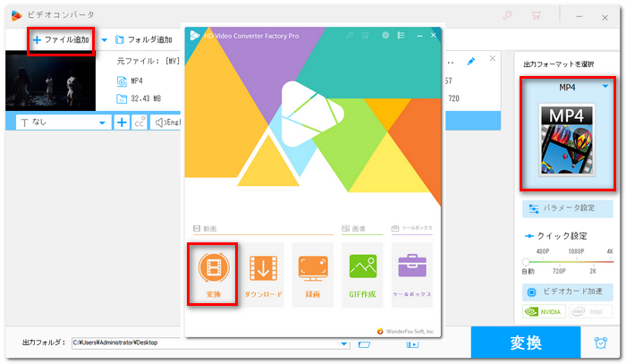Image resolution: width=626 pixels, height=364 pixels.
Task: Click the merge icon beside output folder
Action: [x=412, y=344]
